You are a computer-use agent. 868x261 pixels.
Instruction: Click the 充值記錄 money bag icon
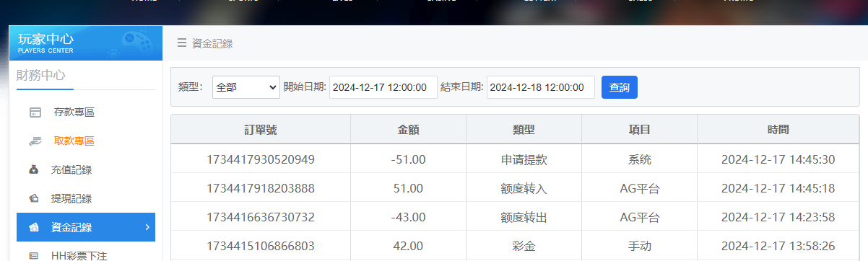pos(34,170)
